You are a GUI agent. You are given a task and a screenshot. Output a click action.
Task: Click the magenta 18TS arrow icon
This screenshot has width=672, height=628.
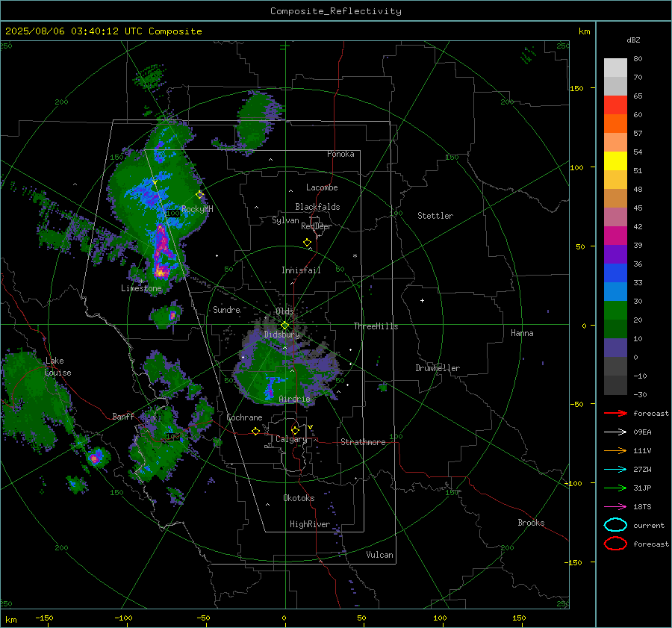point(615,507)
